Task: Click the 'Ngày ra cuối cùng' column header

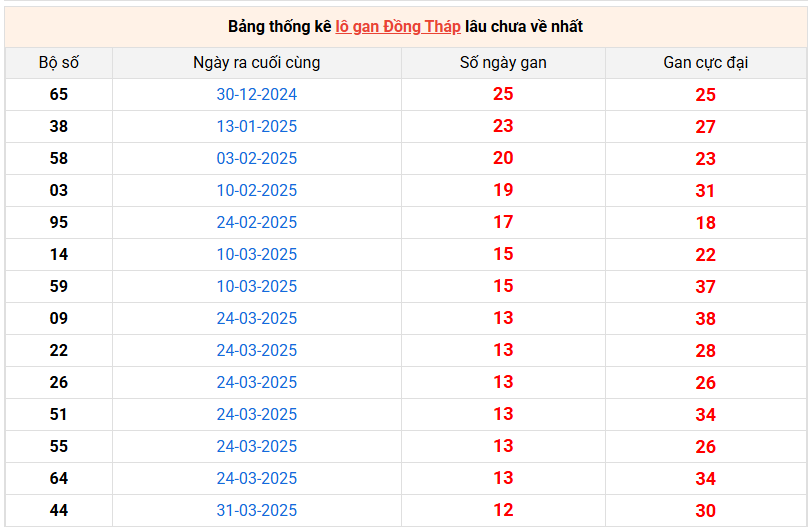Action: pos(257,63)
